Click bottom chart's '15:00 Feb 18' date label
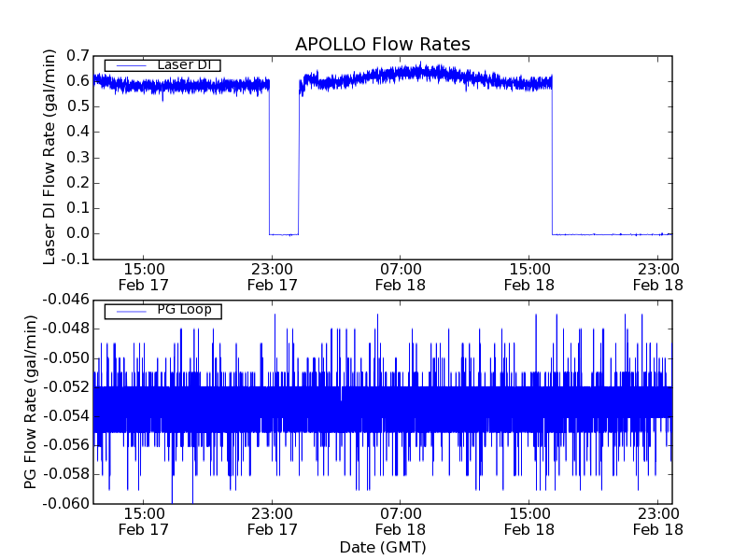This screenshot has width=747, height=560. click(x=529, y=522)
